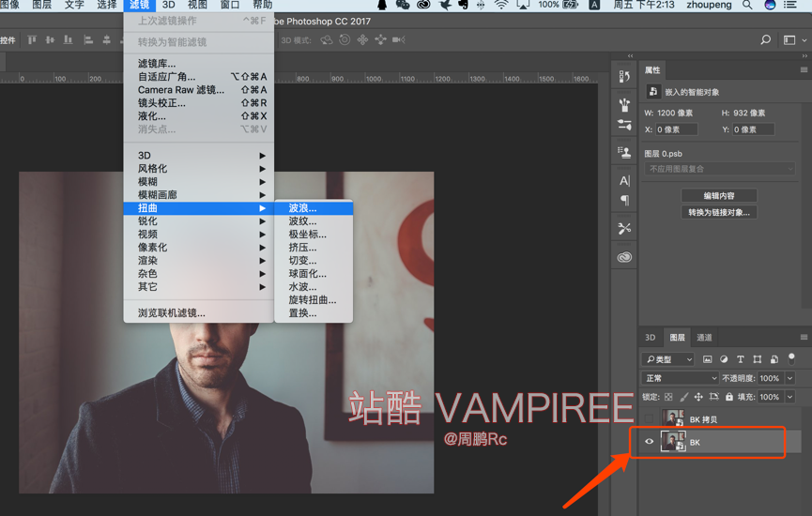Filter layers by smart object icon
This screenshot has height=516, width=812.
pyautogui.click(x=774, y=359)
